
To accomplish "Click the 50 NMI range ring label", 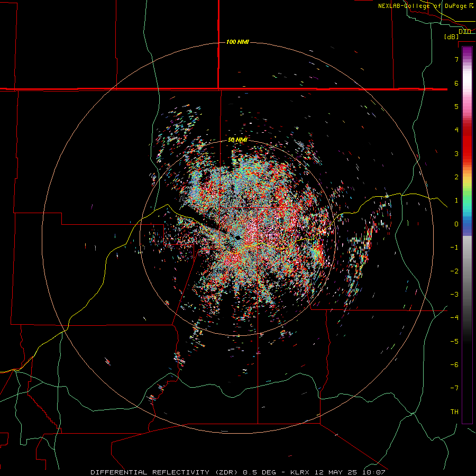I will (x=237, y=140).
